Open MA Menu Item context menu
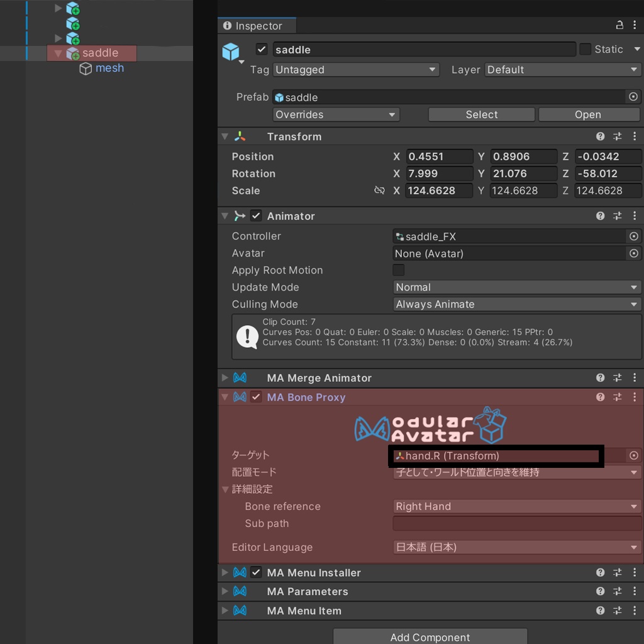This screenshot has width=644, height=644. pyautogui.click(x=635, y=610)
